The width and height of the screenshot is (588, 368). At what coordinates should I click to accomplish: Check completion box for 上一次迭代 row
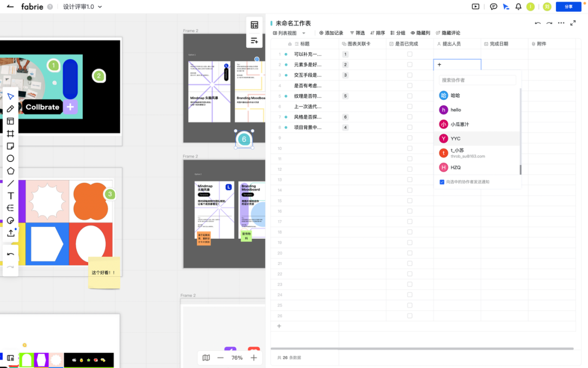(x=409, y=106)
